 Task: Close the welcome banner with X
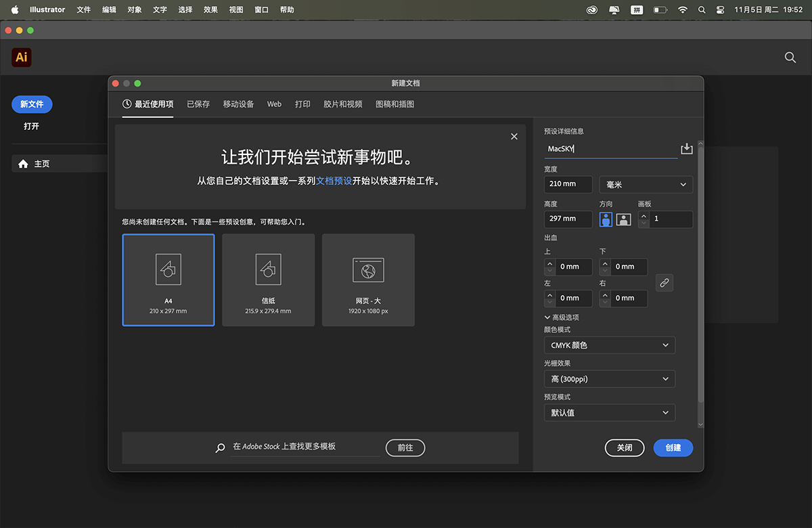pos(514,136)
